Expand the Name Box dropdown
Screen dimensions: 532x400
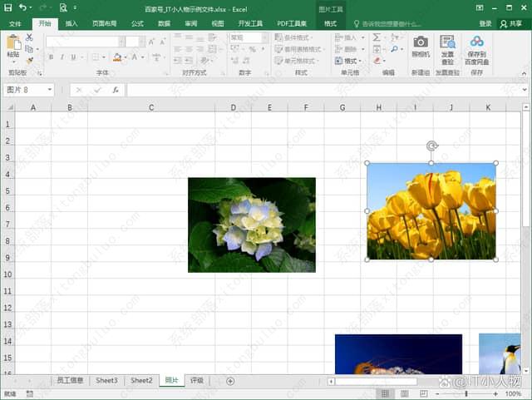point(50,90)
